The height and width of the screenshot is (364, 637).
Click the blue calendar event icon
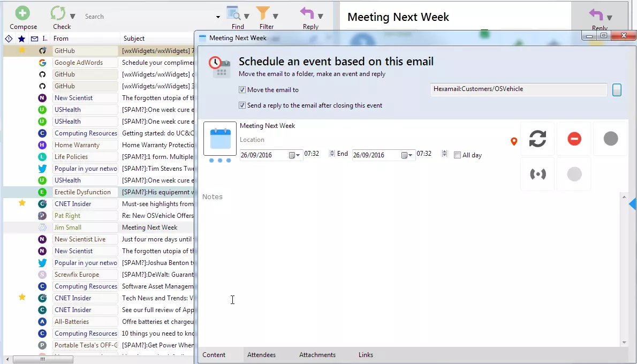click(x=220, y=139)
